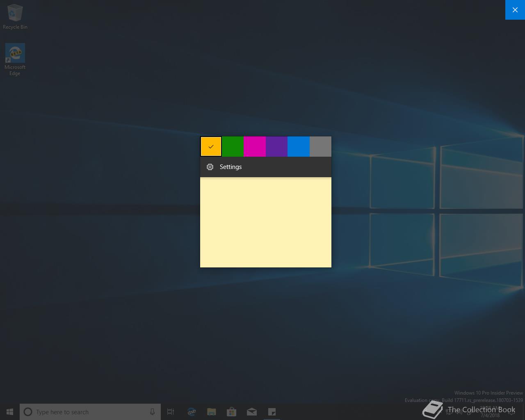
Task: Apply the gray note color
Action: point(320,146)
